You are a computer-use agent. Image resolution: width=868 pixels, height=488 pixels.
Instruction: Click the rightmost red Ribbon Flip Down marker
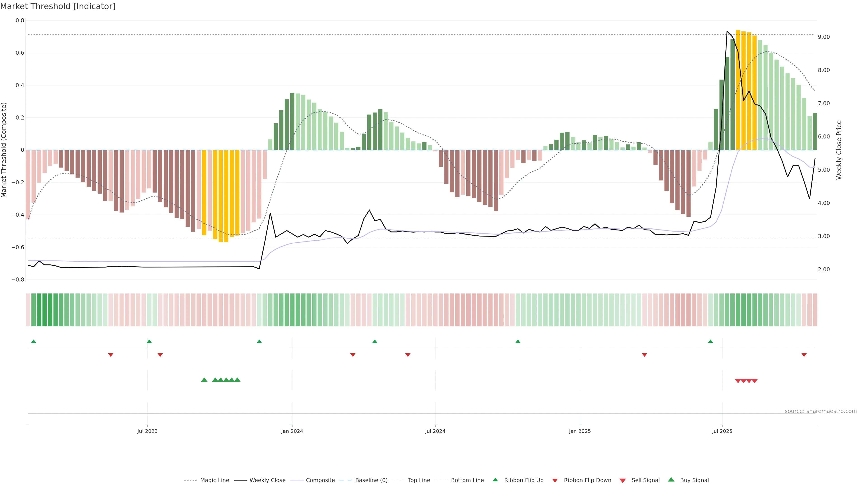[804, 355]
